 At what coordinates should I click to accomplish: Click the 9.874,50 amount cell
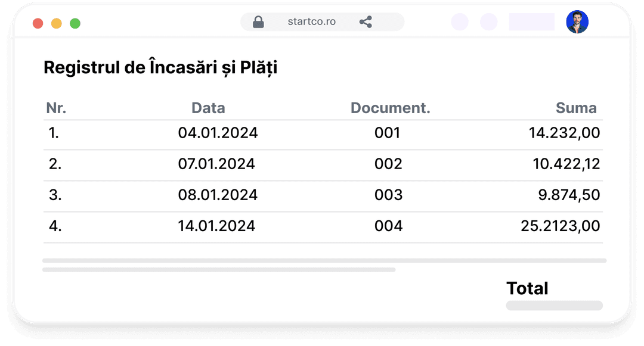pyautogui.click(x=569, y=195)
